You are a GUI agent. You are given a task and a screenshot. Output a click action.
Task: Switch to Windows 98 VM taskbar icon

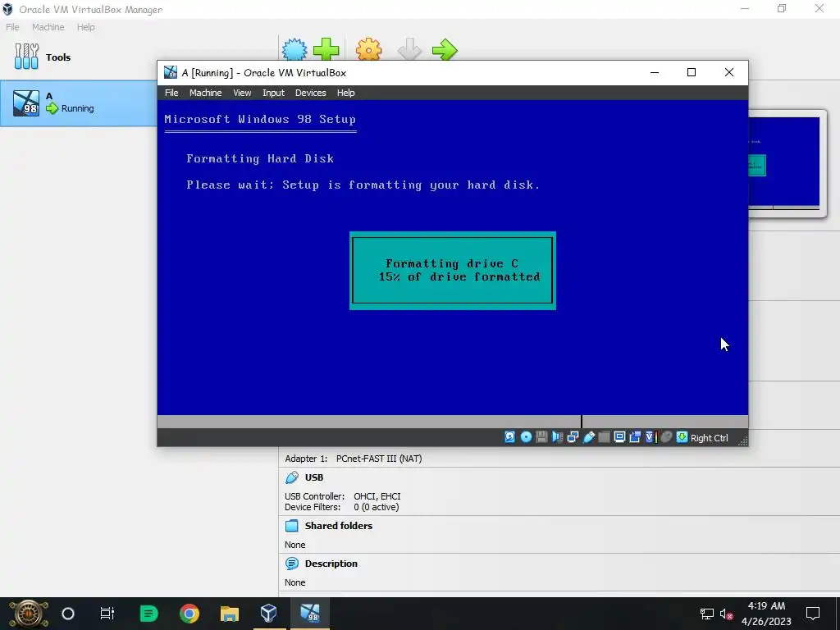pyautogui.click(x=309, y=614)
